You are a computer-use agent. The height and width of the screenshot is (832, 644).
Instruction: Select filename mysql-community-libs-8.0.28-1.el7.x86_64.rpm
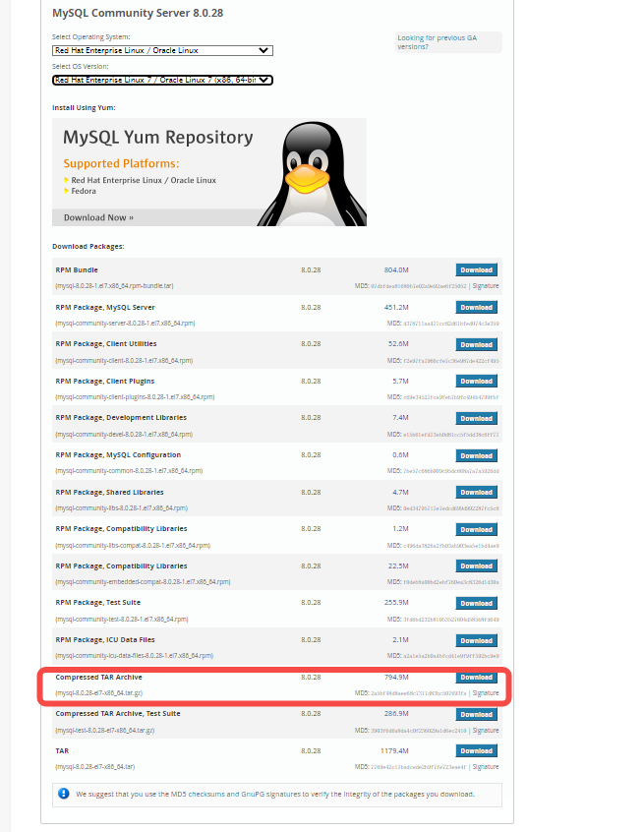[x=122, y=507]
